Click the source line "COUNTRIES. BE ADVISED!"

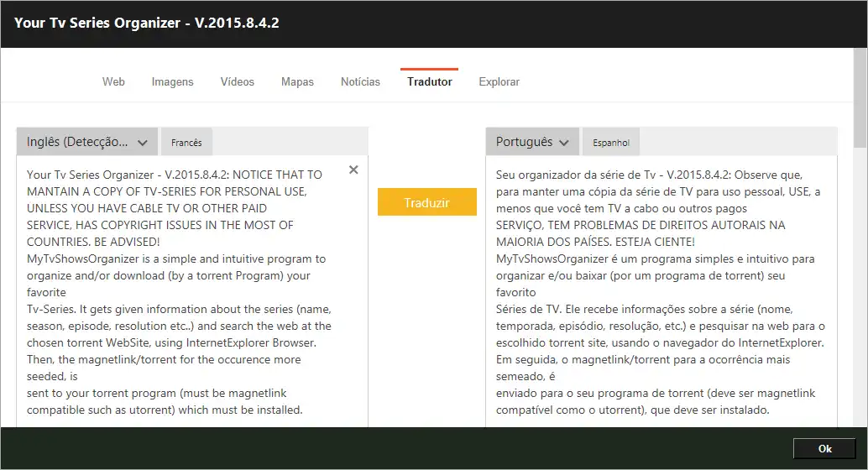(x=93, y=242)
